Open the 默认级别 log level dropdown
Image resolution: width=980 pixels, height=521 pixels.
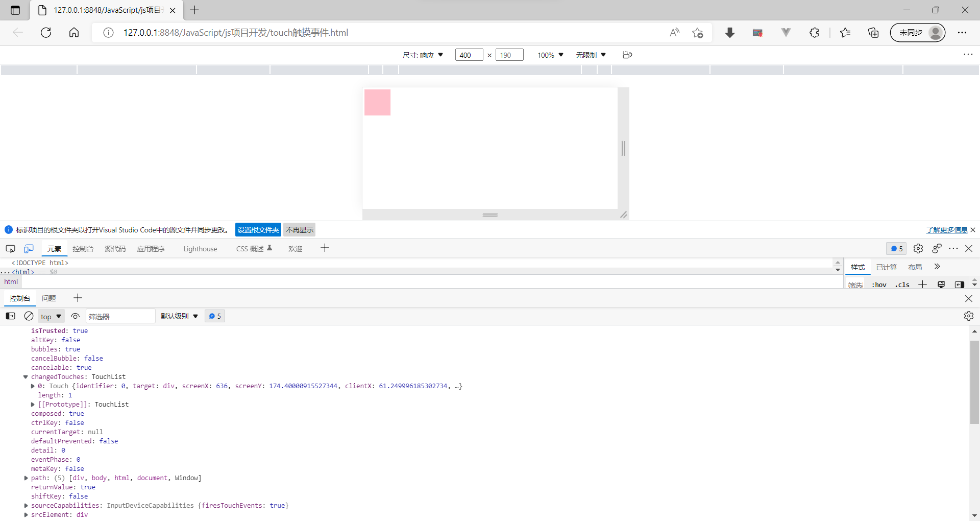(x=178, y=316)
